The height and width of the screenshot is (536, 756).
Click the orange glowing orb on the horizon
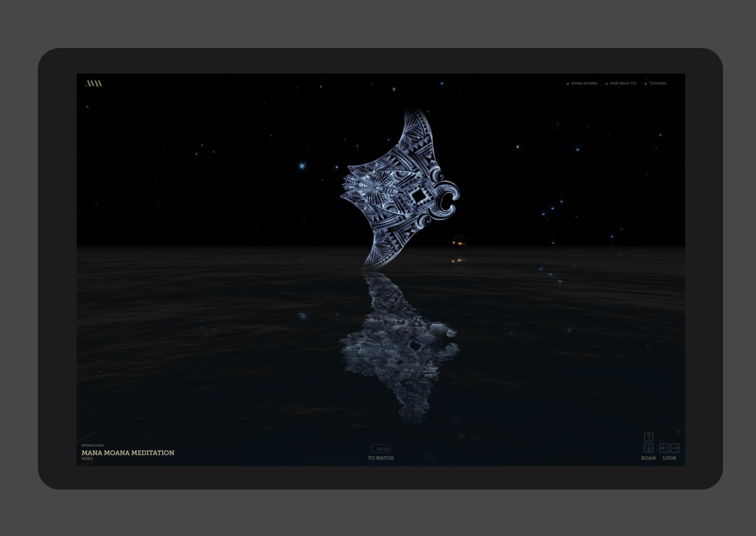pos(459,243)
